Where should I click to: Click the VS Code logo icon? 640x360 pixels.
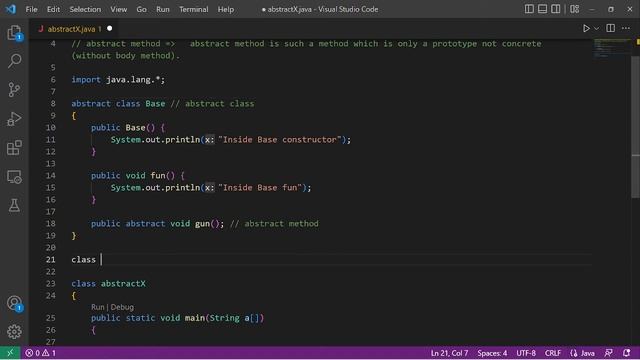(11, 9)
